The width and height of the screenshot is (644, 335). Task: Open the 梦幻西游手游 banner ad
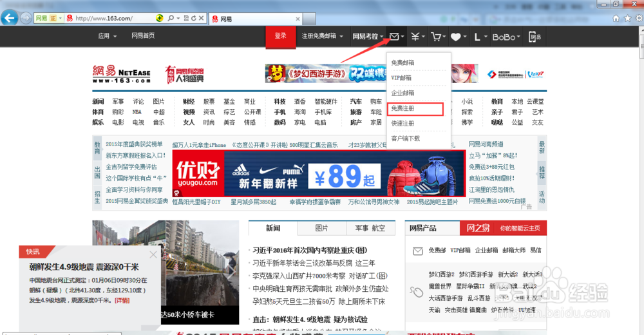326,74
